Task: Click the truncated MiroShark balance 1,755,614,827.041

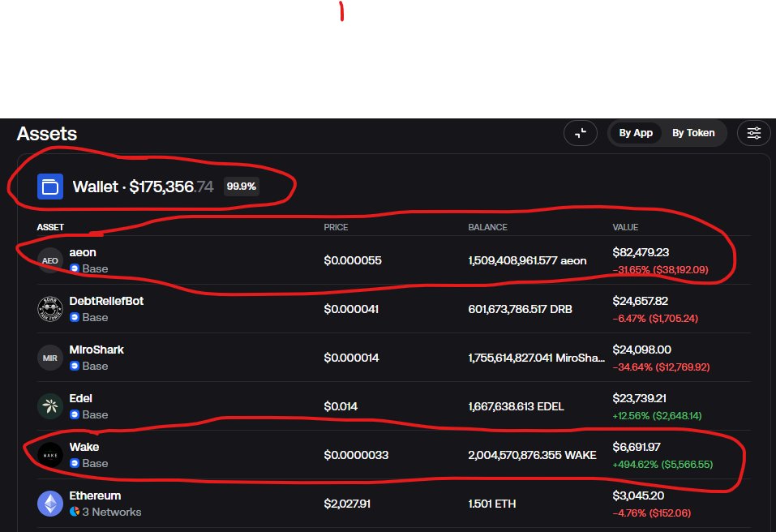Action: pos(537,358)
